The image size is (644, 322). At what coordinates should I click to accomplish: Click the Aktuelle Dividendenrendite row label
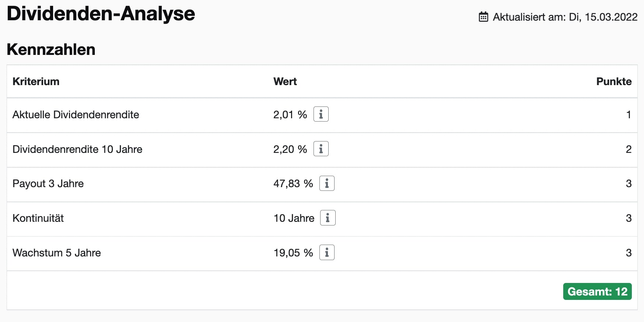tap(76, 115)
